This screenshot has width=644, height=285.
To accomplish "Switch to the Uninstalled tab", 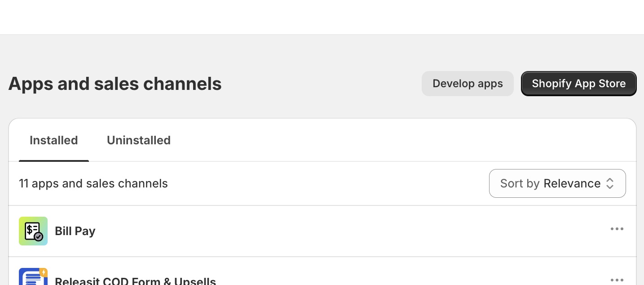I will coord(139,140).
